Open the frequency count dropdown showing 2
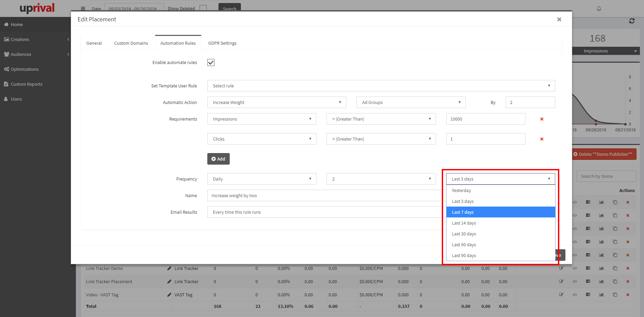The image size is (644, 317). point(381,179)
